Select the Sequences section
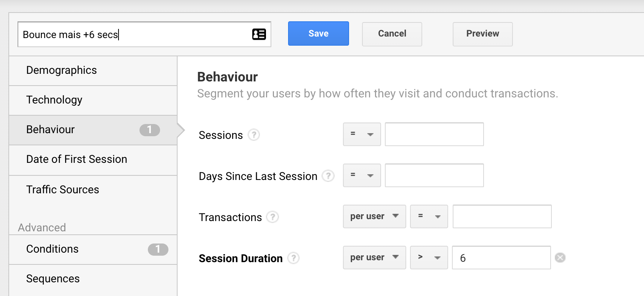The width and height of the screenshot is (644, 296). [53, 278]
